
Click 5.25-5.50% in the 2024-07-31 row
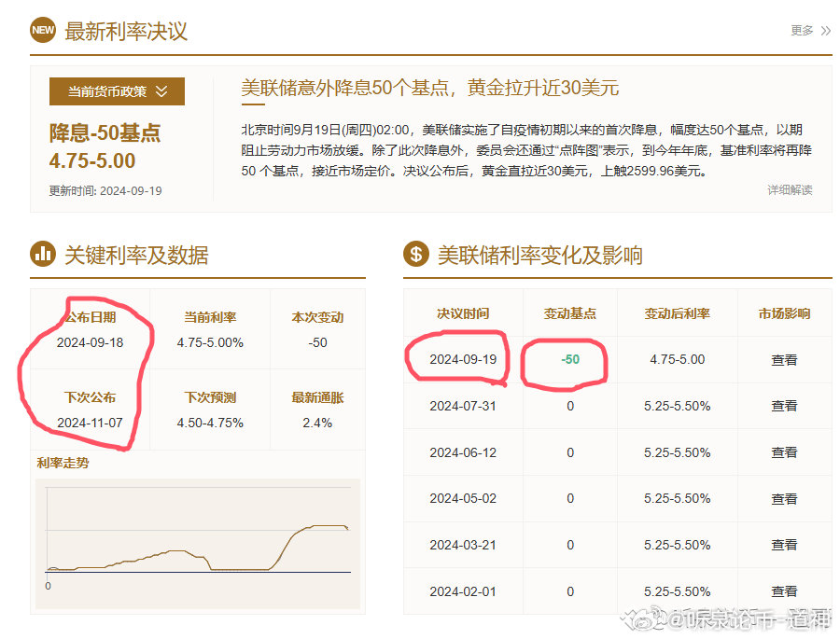(x=678, y=406)
